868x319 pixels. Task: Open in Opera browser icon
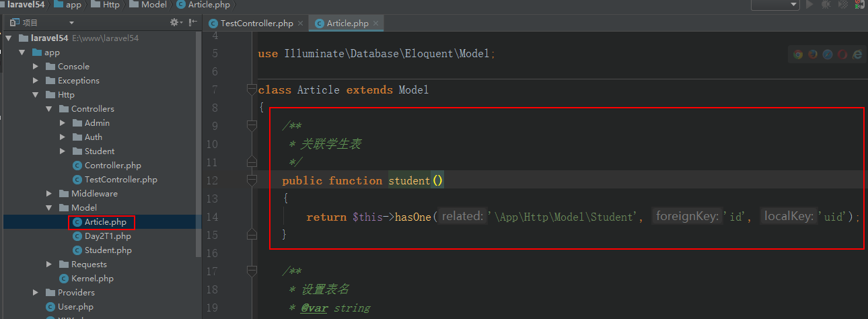pos(842,55)
